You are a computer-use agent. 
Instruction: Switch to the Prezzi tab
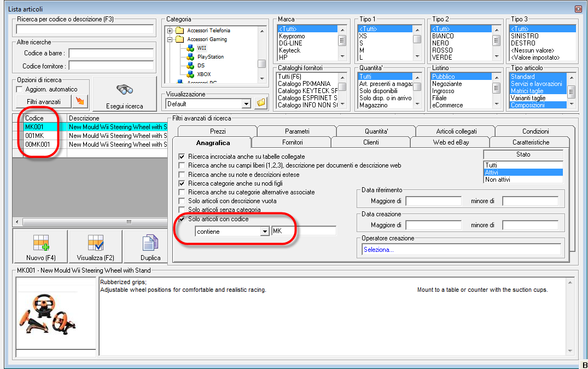pos(218,131)
